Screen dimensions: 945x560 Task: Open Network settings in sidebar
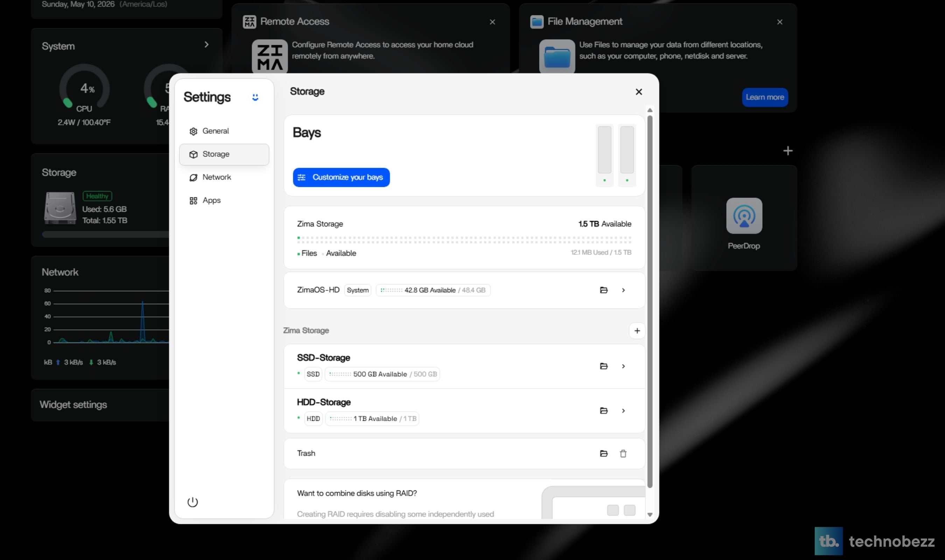click(x=224, y=177)
